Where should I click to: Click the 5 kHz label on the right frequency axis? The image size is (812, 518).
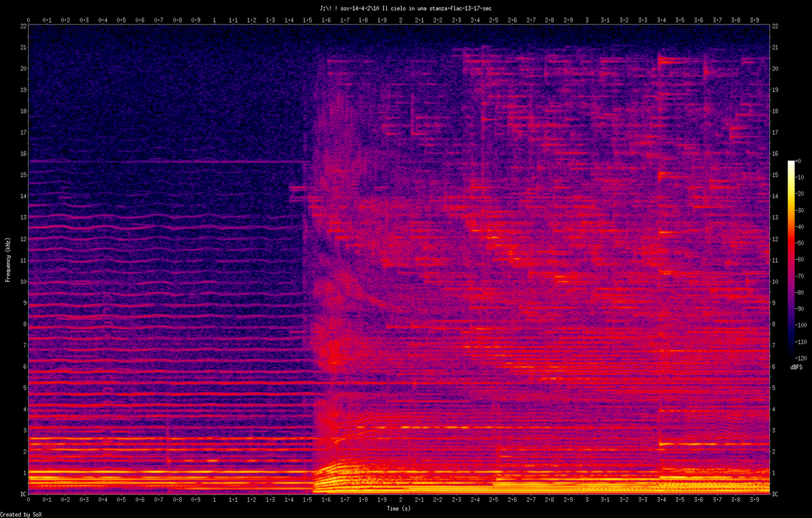click(x=774, y=388)
